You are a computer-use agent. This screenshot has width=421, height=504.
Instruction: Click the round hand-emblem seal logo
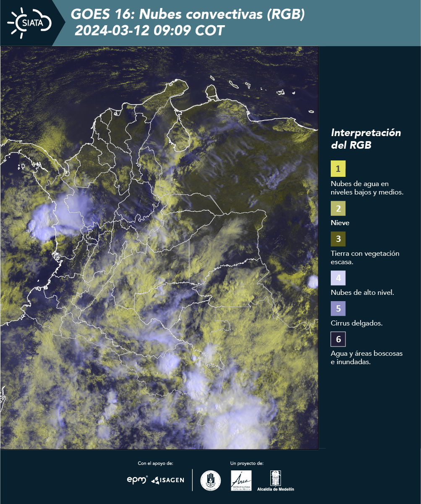coord(211,480)
